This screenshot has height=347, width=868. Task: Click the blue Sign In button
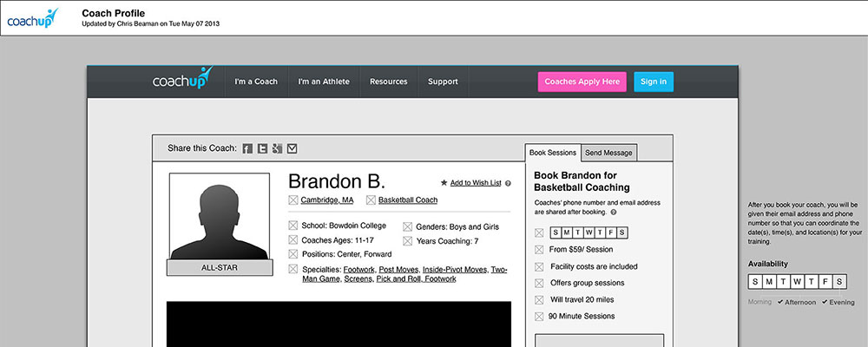pos(653,82)
